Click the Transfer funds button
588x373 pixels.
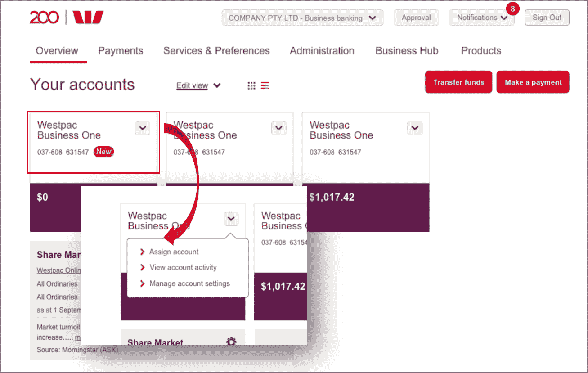pos(458,82)
